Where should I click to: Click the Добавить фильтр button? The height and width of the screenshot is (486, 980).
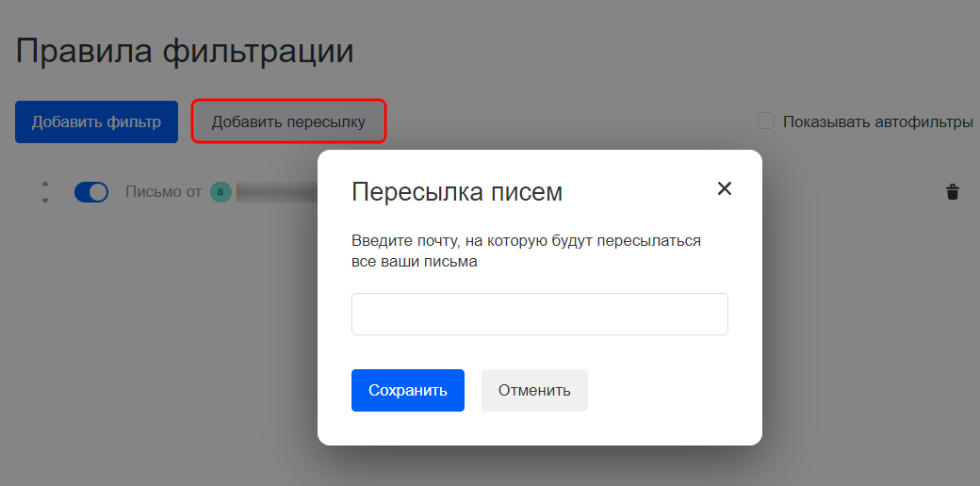tap(96, 121)
